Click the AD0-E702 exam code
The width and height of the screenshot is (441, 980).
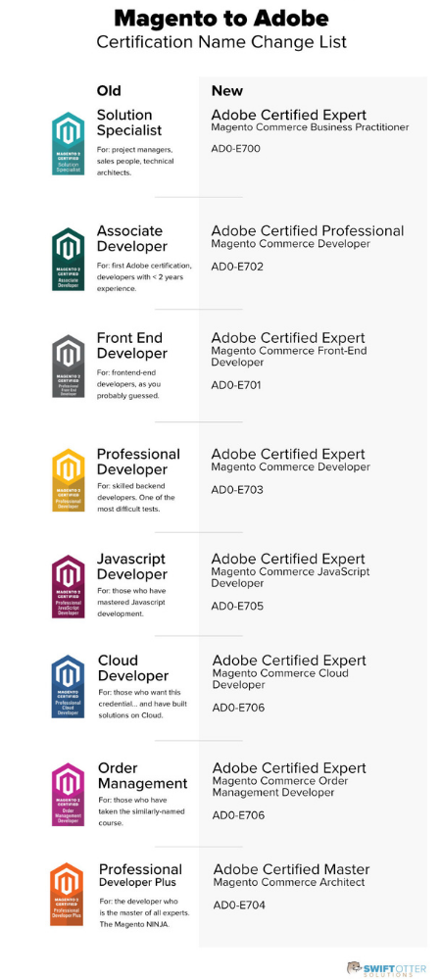237,267
